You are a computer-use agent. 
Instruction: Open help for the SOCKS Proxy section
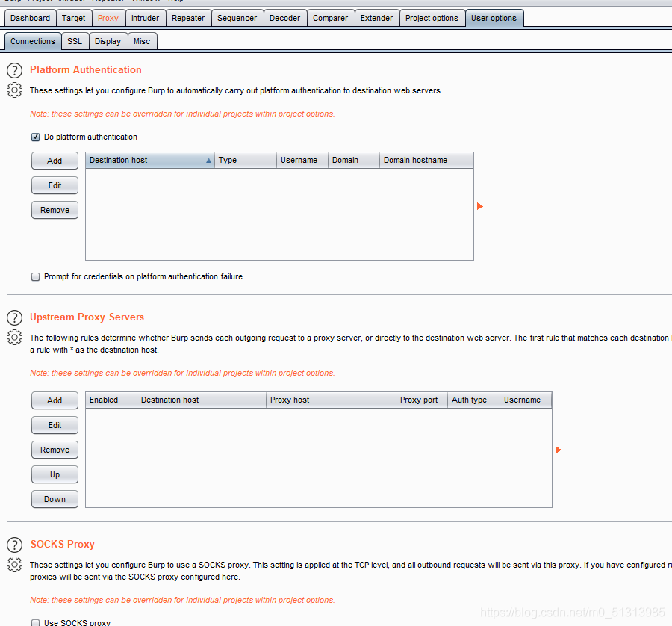coord(15,545)
